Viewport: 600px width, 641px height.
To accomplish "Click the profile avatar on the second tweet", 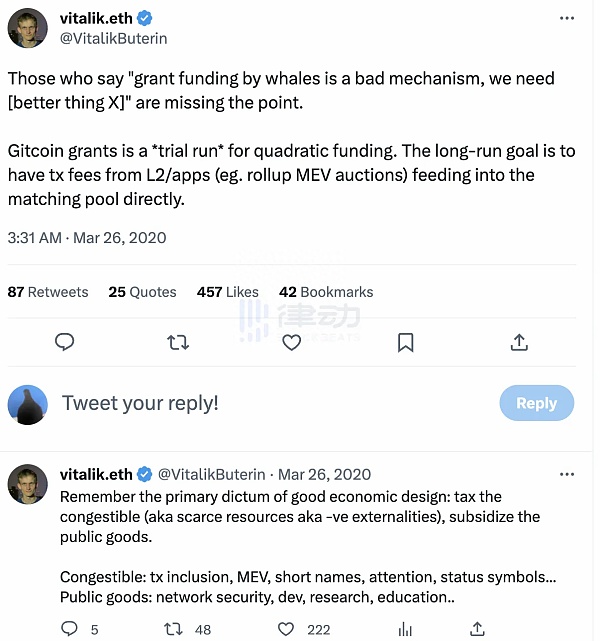I will pyautogui.click(x=28, y=483).
